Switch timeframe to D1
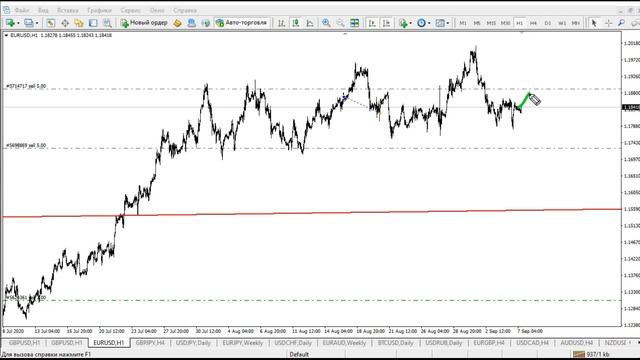640x360 pixels. click(548, 23)
